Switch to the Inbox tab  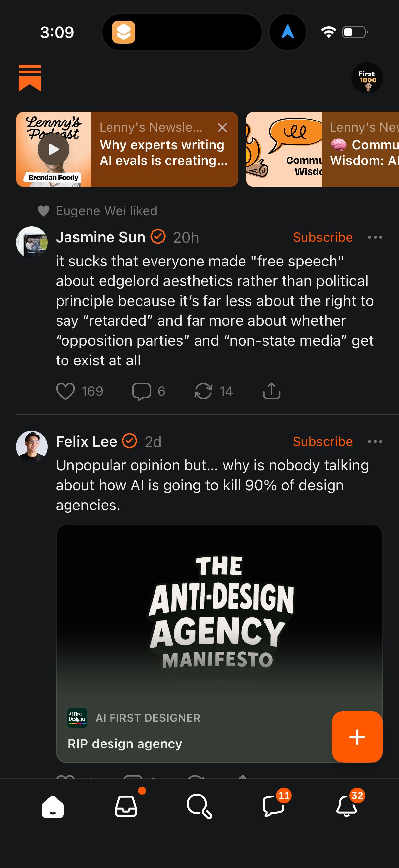(126, 807)
